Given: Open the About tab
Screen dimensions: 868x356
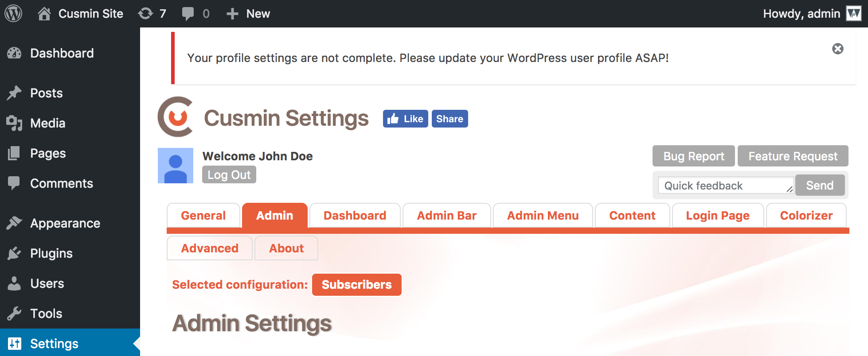Looking at the screenshot, I should click(286, 248).
